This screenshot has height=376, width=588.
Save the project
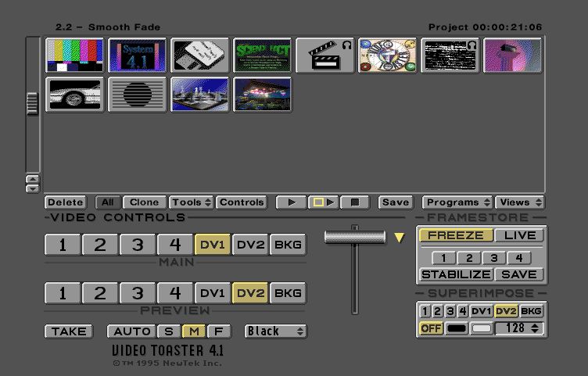396,202
